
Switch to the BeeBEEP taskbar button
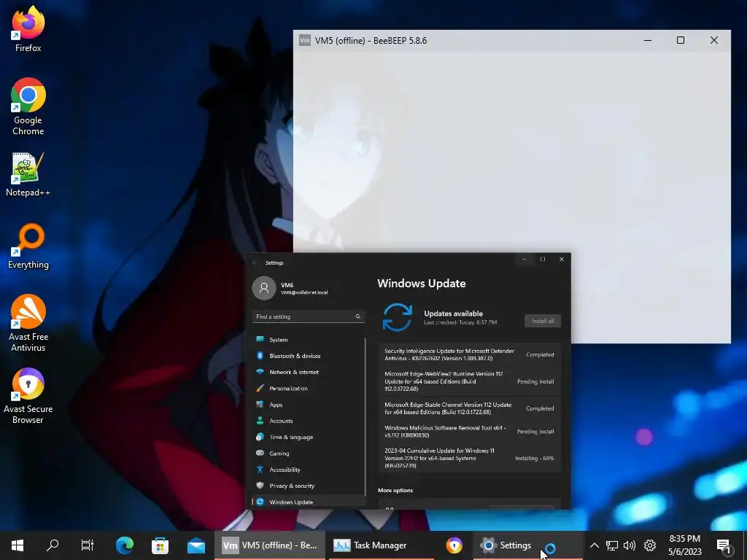pos(270,545)
